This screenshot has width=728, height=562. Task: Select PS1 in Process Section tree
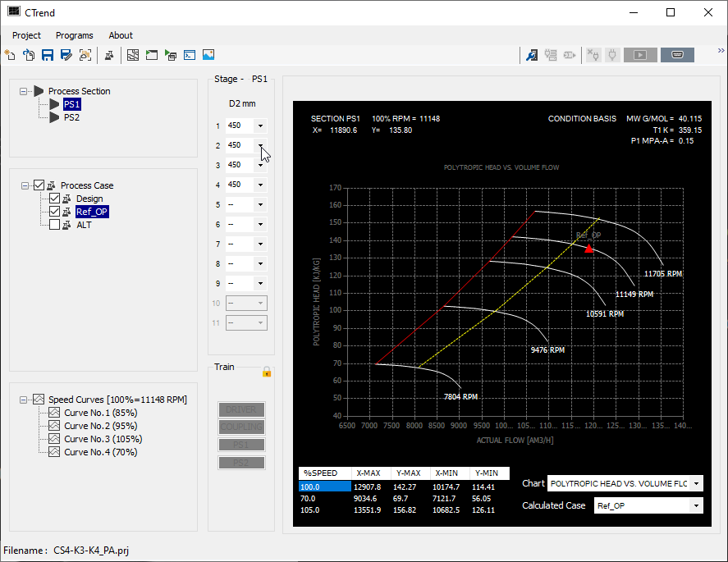pyautogui.click(x=72, y=104)
